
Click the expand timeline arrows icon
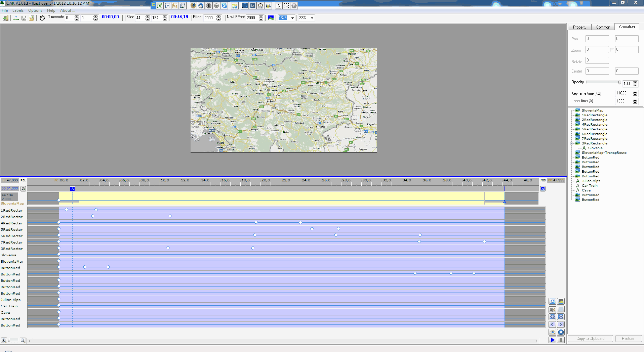[x=552, y=317]
